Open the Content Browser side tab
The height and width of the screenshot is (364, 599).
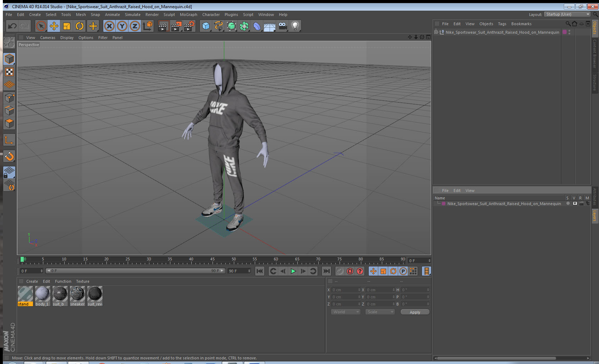pyautogui.click(x=595, y=54)
